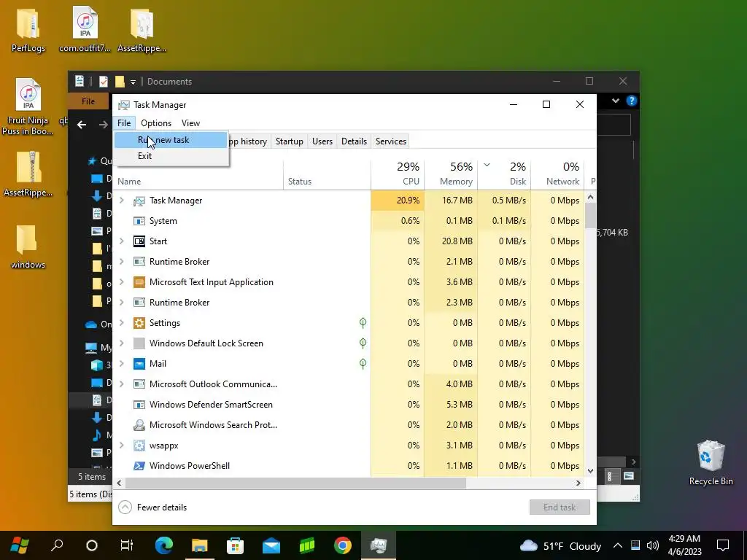Image resolution: width=747 pixels, height=560 pixels.
Task: Click the wsappx process icon
Action: coord(139,446)
